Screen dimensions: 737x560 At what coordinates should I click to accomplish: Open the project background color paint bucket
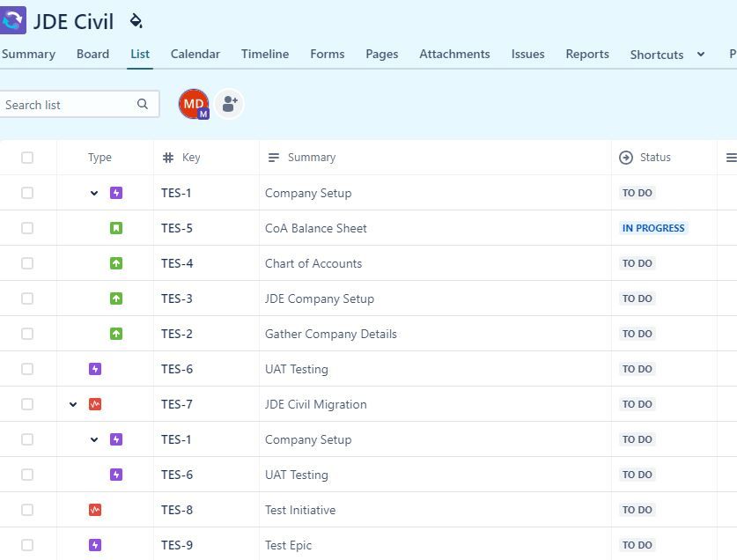point(136,21)
